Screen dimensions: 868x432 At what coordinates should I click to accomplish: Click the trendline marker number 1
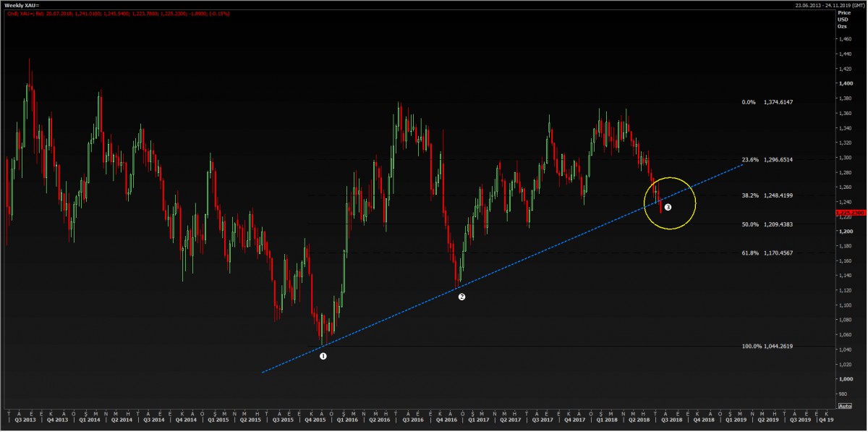[323, 357]
